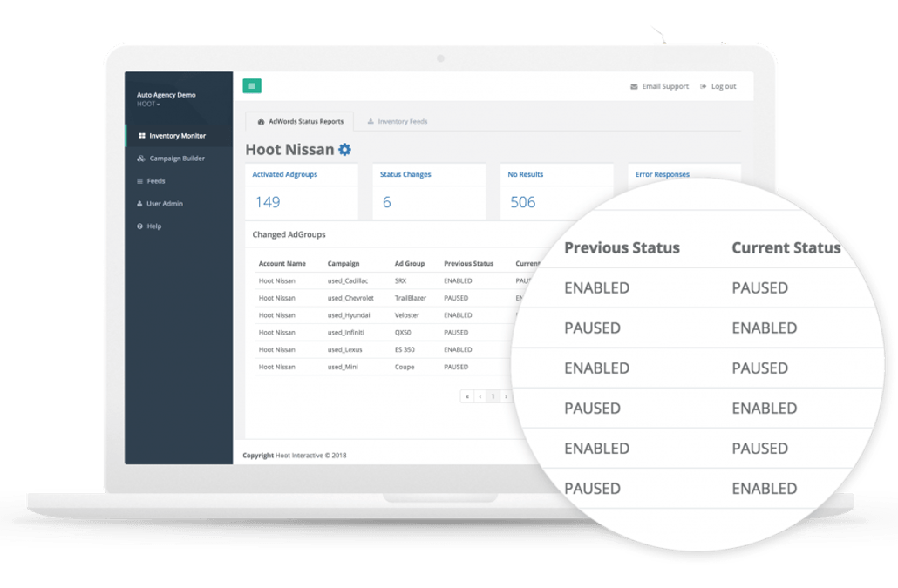The width and height of the screenshot is (898, 588).
Task: Click the Changed AdGroups section title
Action: [x=289, y=234]
